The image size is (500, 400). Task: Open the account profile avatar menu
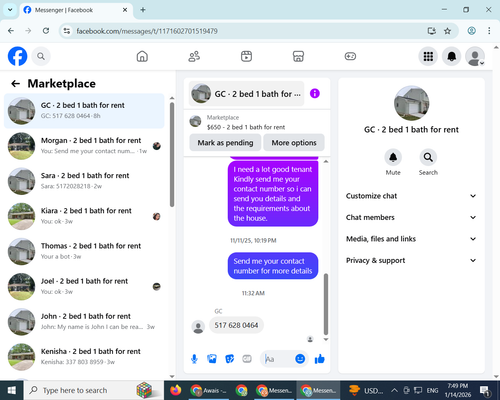(x=475, y=56)
